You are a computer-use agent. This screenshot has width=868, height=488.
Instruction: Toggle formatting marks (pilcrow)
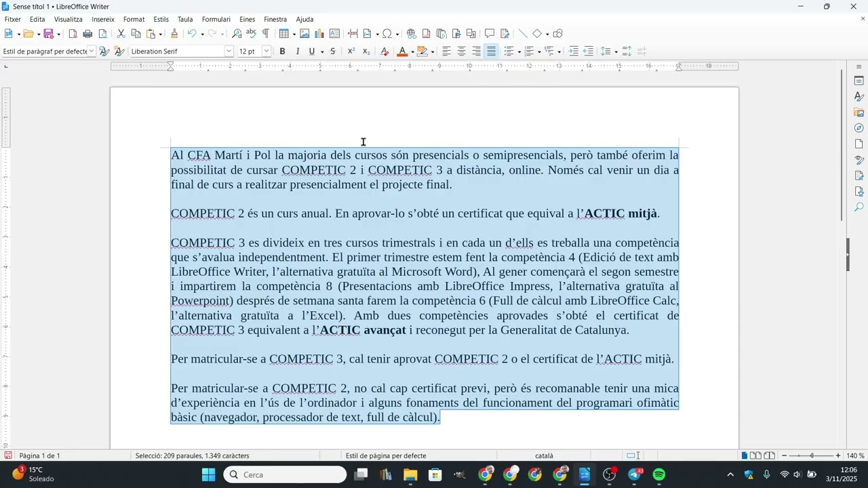pos(266,34)
